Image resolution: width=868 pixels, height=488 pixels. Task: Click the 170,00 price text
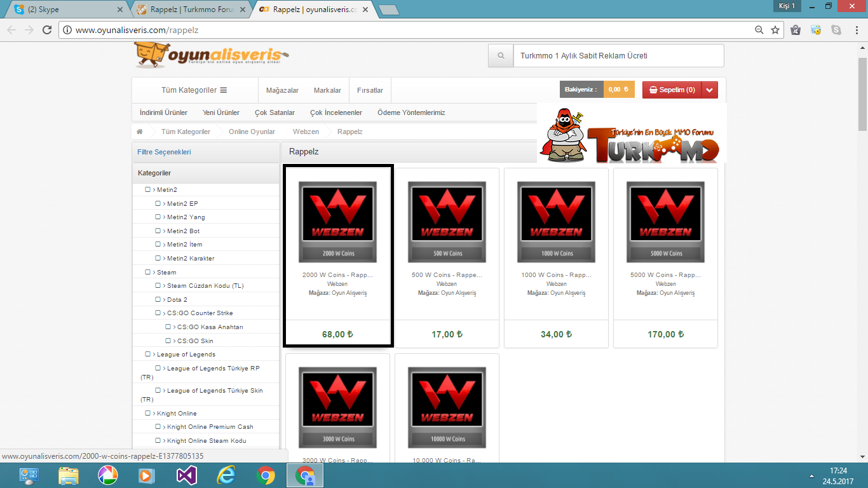point(665,334)
